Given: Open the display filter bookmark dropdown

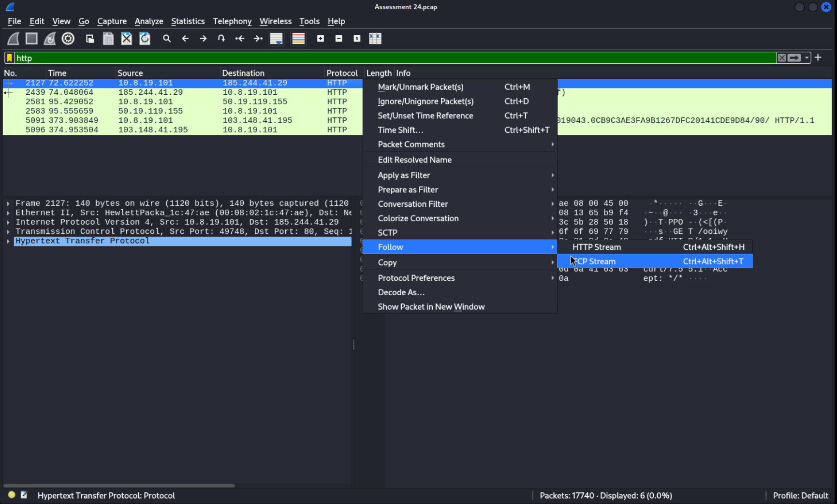Looking at the screenshot, I should click(9, 58).
